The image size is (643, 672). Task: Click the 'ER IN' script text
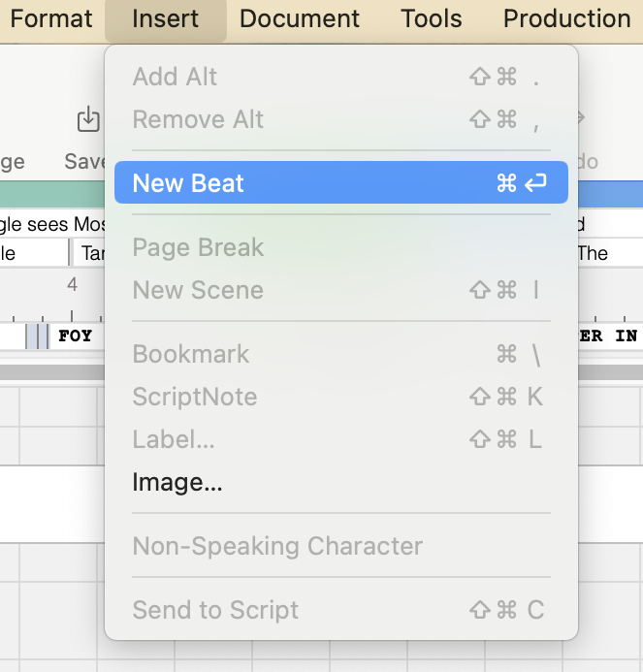(608, 336)
